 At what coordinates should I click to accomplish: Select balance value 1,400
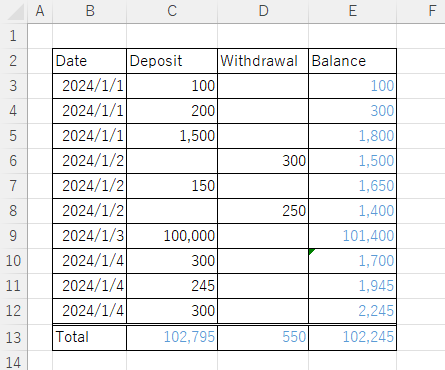[x=353, y=211]
